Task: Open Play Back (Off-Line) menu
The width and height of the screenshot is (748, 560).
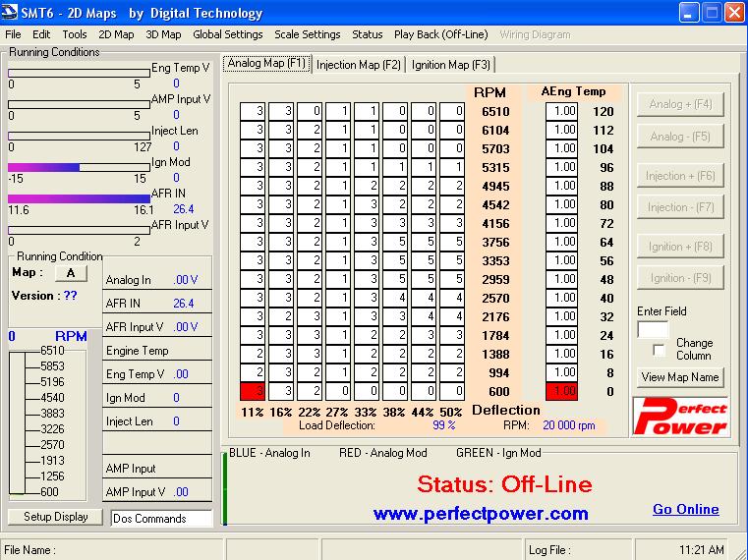Action: [440, 34]
